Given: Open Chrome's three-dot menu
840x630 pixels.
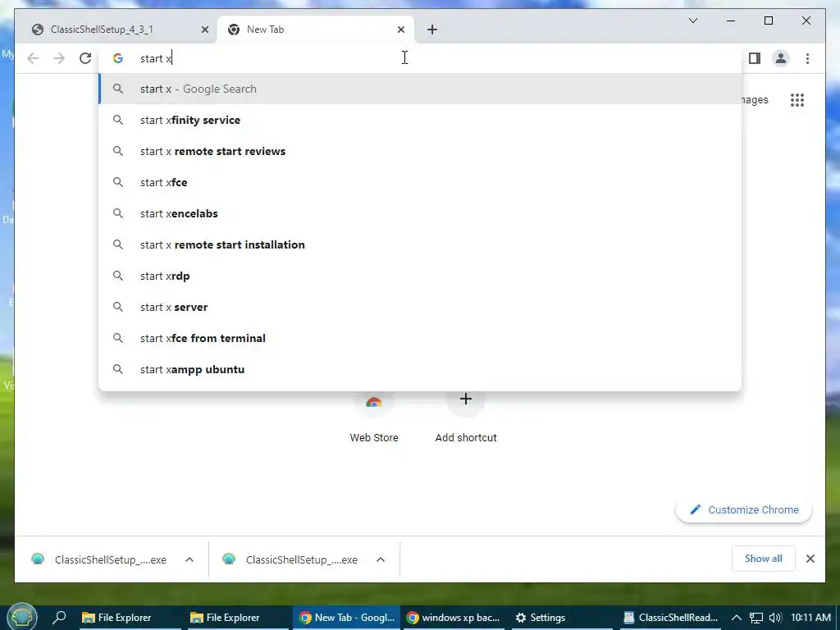Looking at the screenshot, I should pos(807,58).
